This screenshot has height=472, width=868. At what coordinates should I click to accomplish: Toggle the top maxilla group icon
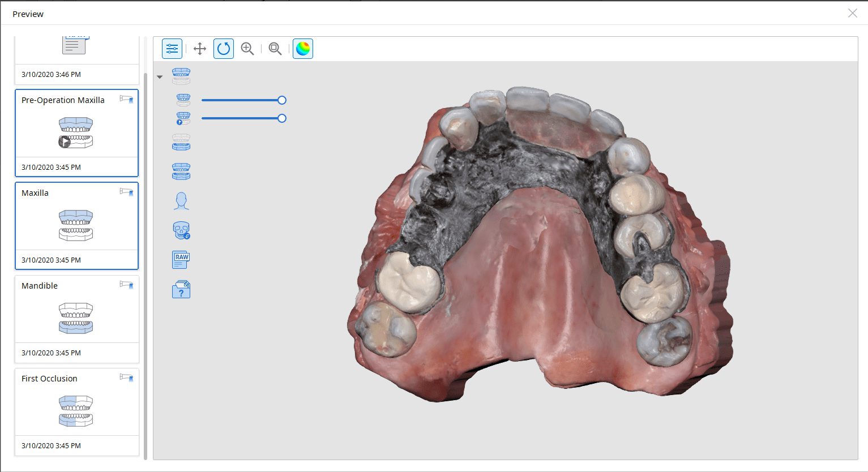(x=181, y=76)
